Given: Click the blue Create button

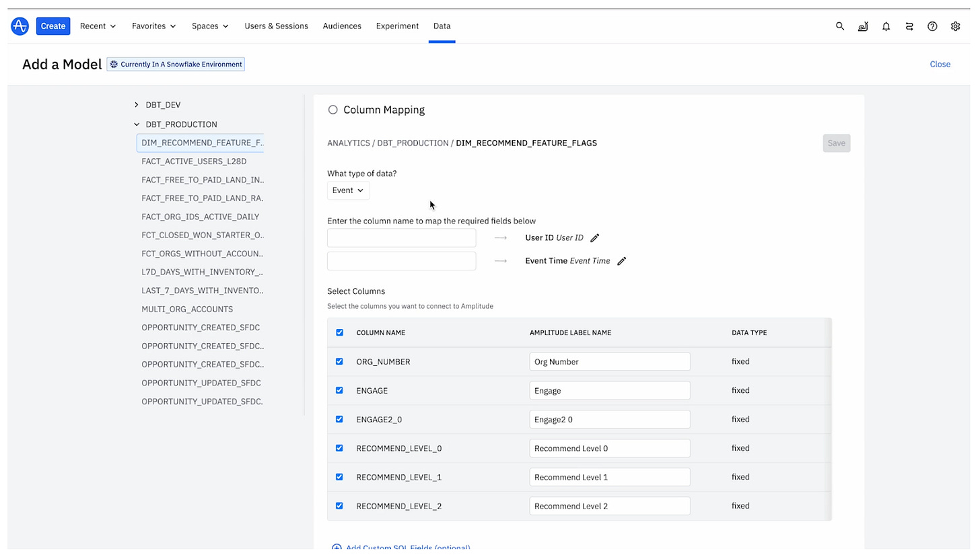Looking at the screenshot, I should 53,26.
